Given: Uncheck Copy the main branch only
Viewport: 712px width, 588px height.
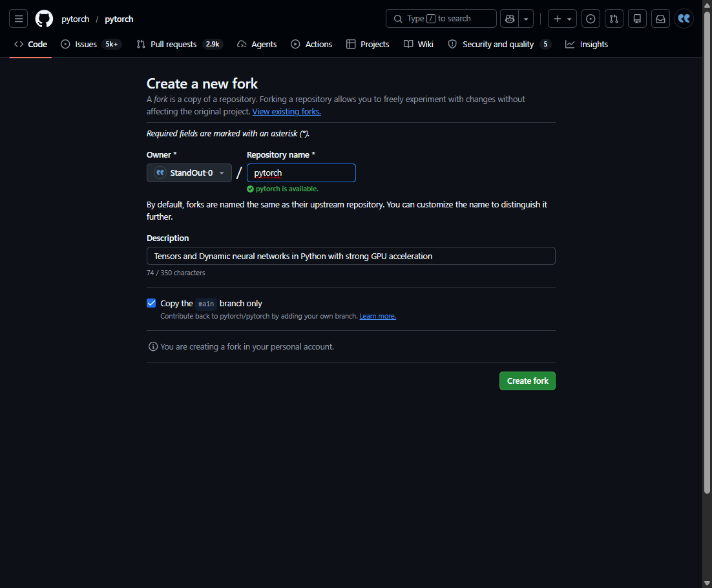Looking at the screenshot, I should coord(151,303).
